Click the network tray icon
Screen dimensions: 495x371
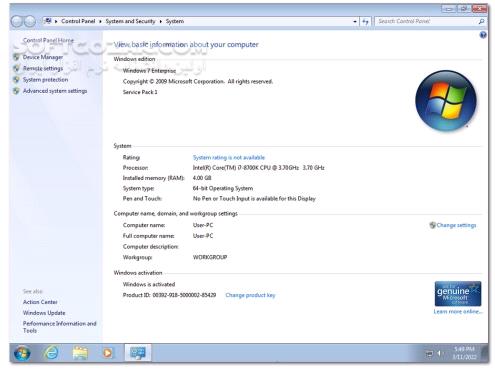click(429, 353)
